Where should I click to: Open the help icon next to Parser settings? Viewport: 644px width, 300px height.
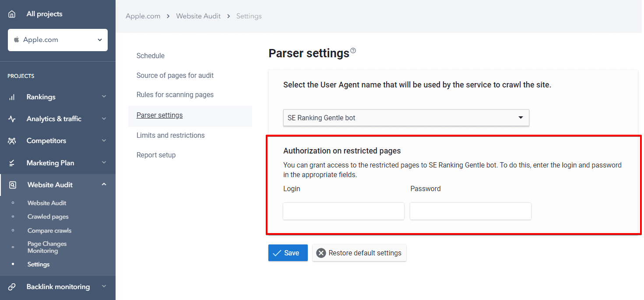pyautogui.click(x=353, y=51)
